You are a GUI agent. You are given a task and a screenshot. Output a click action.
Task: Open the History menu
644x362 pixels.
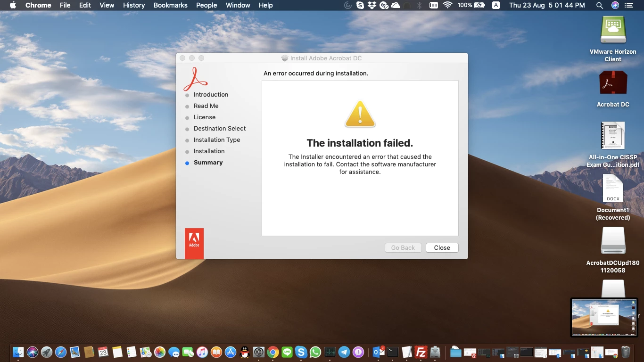(x=134, y=5)
